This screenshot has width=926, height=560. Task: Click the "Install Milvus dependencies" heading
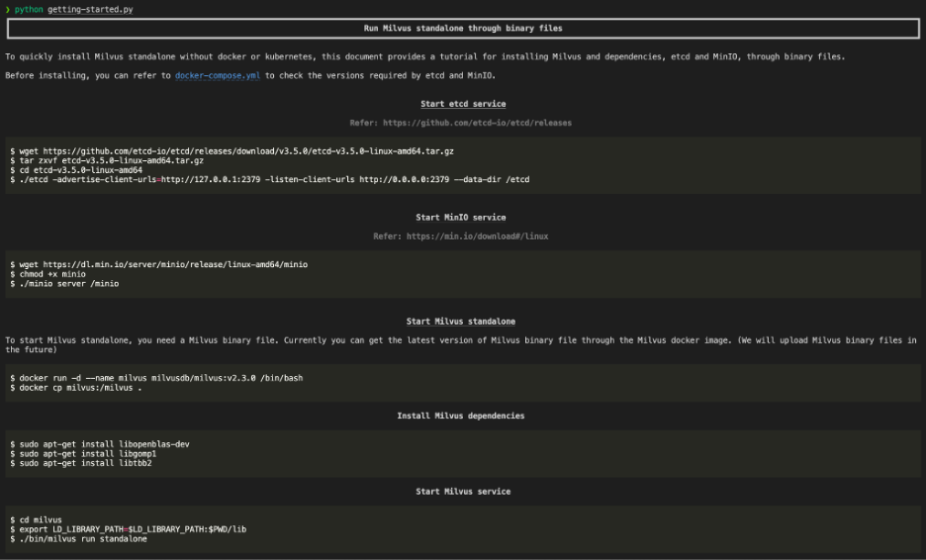(461, 416)
